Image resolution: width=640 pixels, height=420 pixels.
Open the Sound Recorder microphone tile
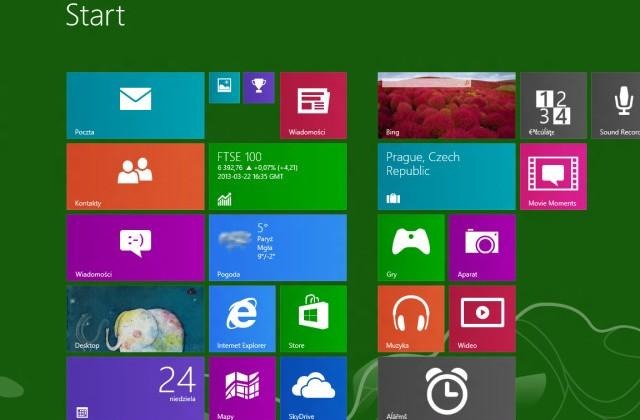(x=616, y=106)
